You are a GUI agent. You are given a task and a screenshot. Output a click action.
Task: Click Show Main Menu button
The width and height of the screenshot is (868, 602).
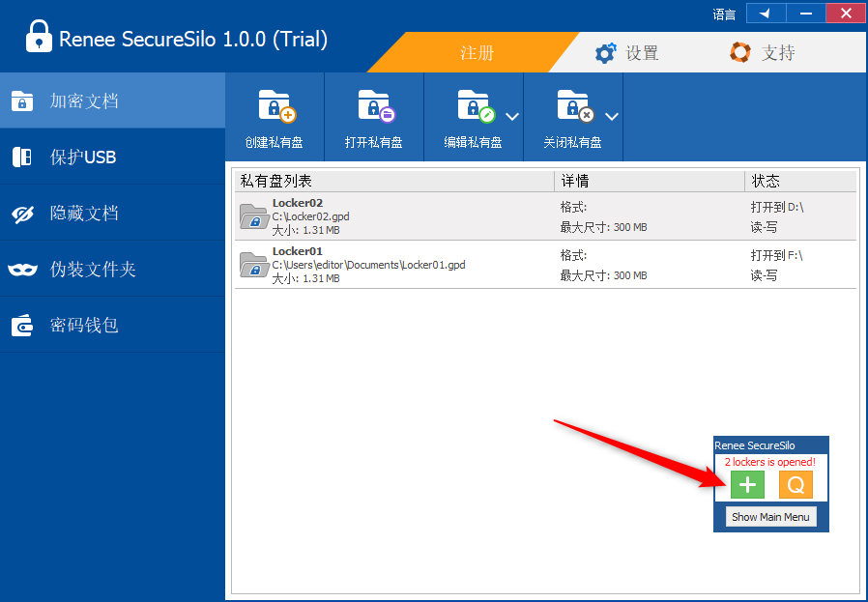point(770,517)
